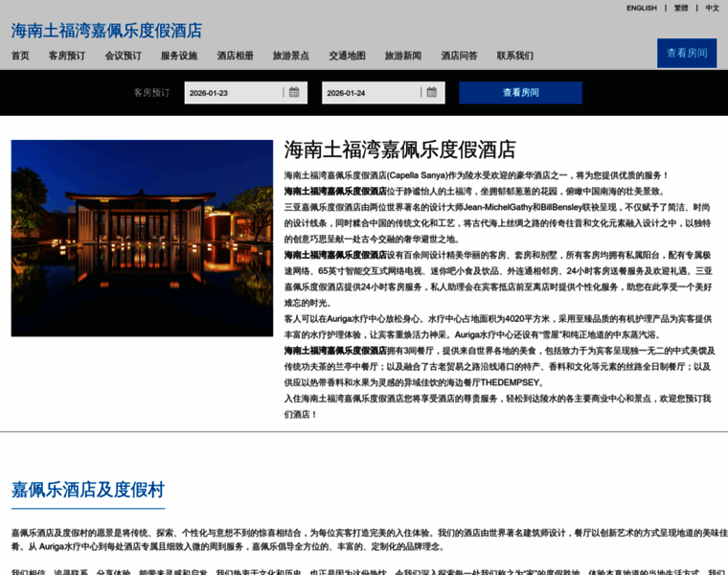Image resolution: width=728 pixels, height=575 pixels.
Task: Open 交通地图 menu item
Action: tap(348, 56)
